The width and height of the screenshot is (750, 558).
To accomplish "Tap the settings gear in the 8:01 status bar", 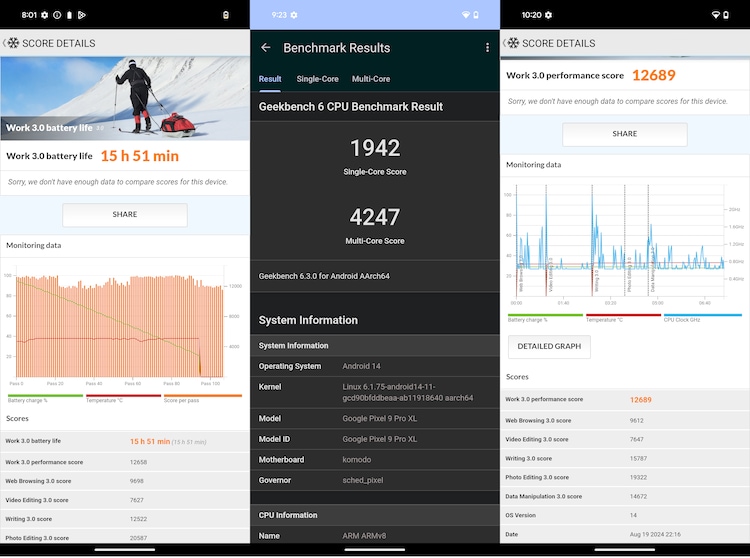I will [45, 15].
